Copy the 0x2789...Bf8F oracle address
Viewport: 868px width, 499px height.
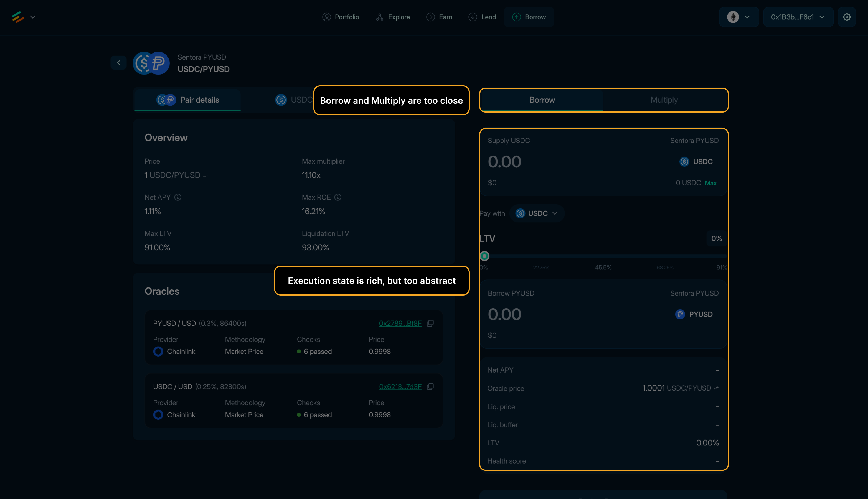(x=430, y=323)
